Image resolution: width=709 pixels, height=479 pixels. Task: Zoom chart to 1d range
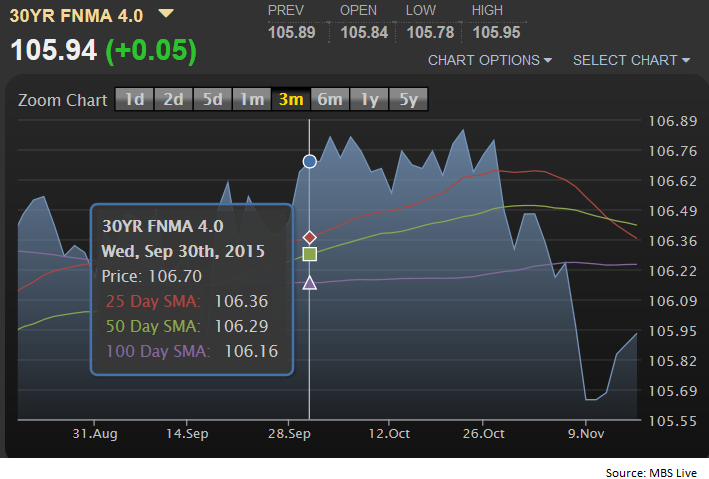click(134, 99)
